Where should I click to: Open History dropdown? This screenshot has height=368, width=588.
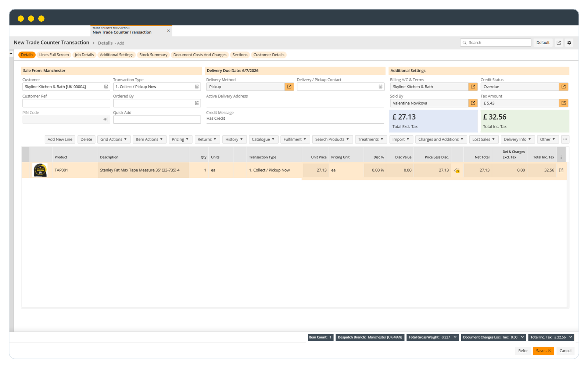point(234,139)
